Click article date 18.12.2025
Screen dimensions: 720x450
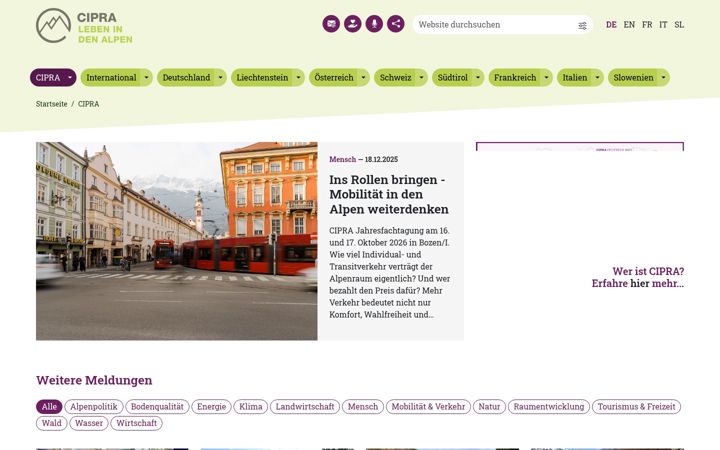pyautogui.click(x=381, y=159)
